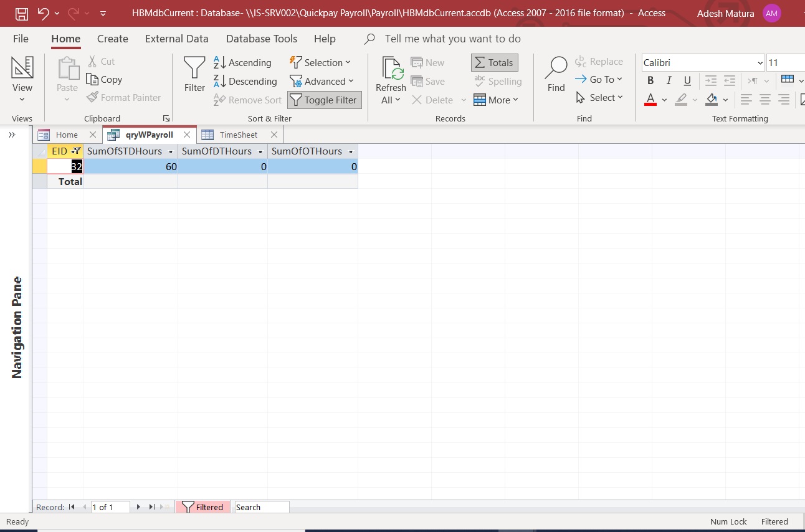Click the Filtered status button

[x=202, y=507]
